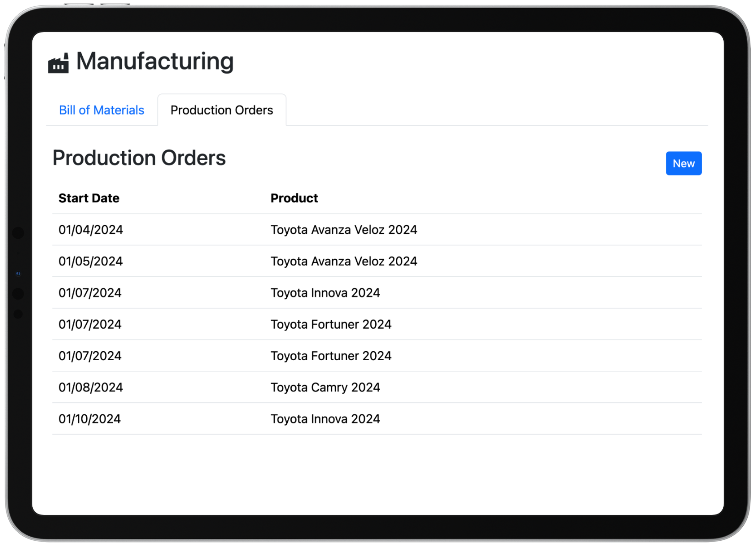756x547 pixels.
Task: Open the 01/04/2024 order row
Action: pos(377,230)
